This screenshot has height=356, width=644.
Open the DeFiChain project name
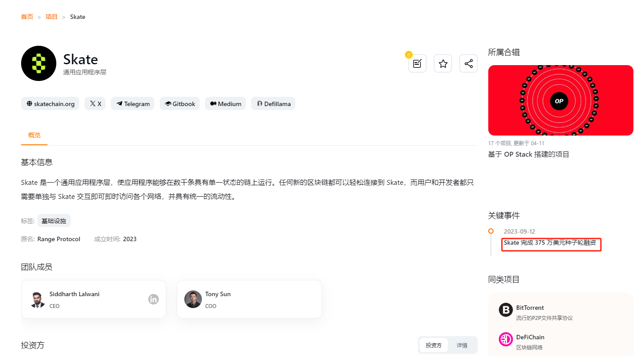click(x=530, y=337)
